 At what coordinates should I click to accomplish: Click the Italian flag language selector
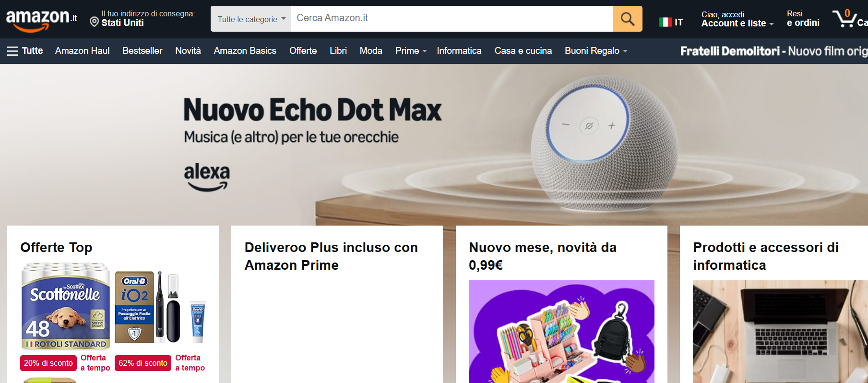[671, 22]
